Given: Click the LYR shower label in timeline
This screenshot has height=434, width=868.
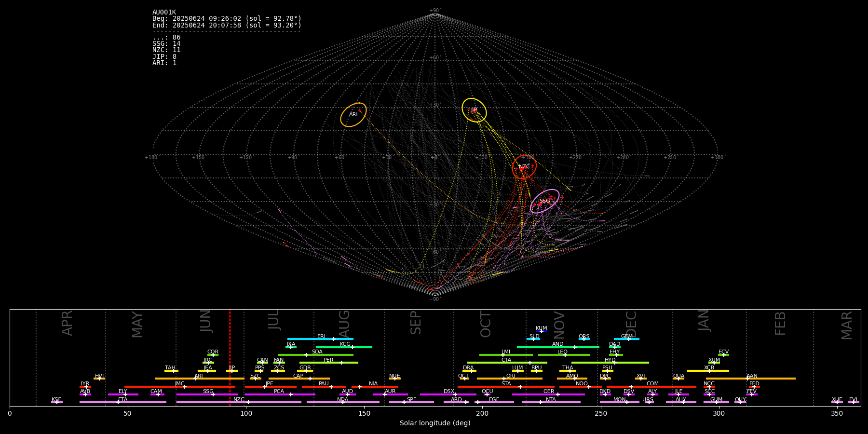Looking at the screenshot, I should tap(85, 384).
